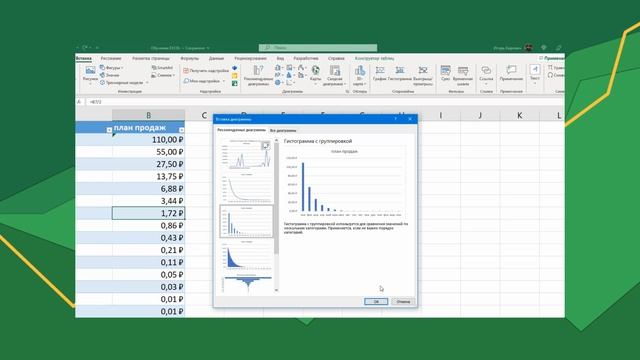
Task: Insert statistical chart from ribbon chart icons
Action: pos(290,75)
